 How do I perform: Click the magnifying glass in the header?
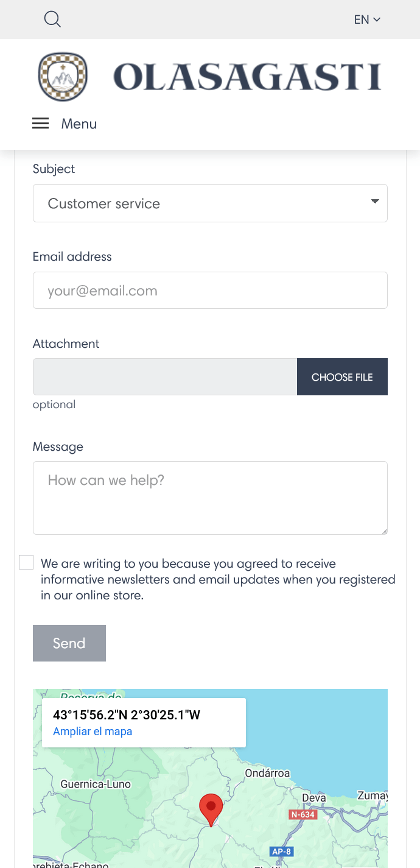pyautogui.click(x=52, y=19)
